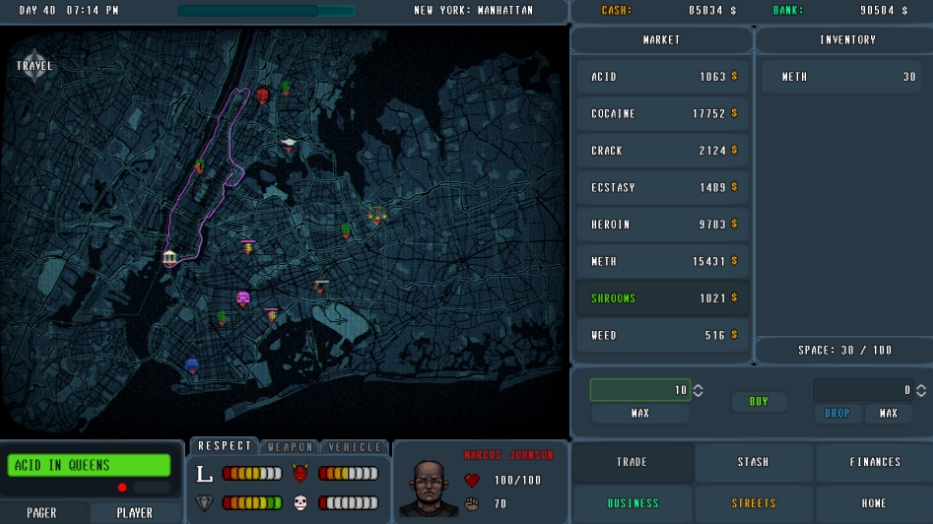Select Meth in the inventory list

[x=841, y=77]
